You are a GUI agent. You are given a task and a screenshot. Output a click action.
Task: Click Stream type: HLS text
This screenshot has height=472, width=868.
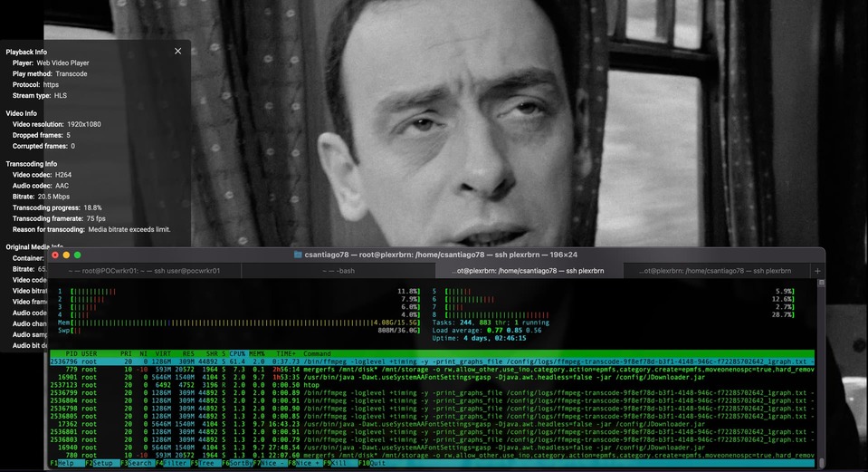pyautogui.click(x=40, y=96)
